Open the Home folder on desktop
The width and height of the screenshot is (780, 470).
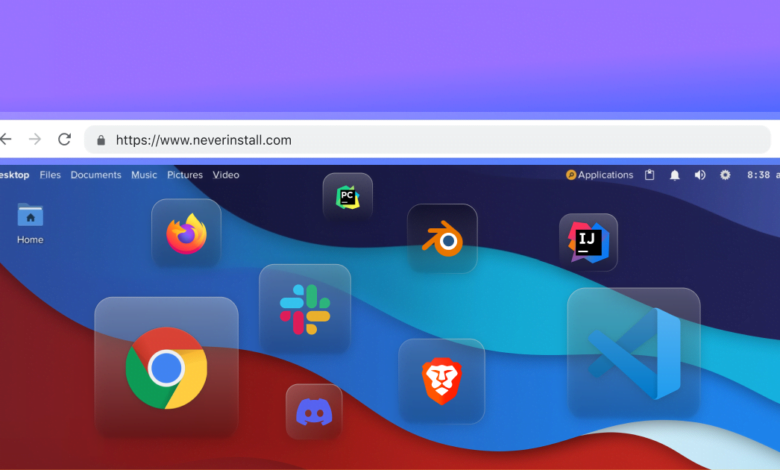pos(30,223)
